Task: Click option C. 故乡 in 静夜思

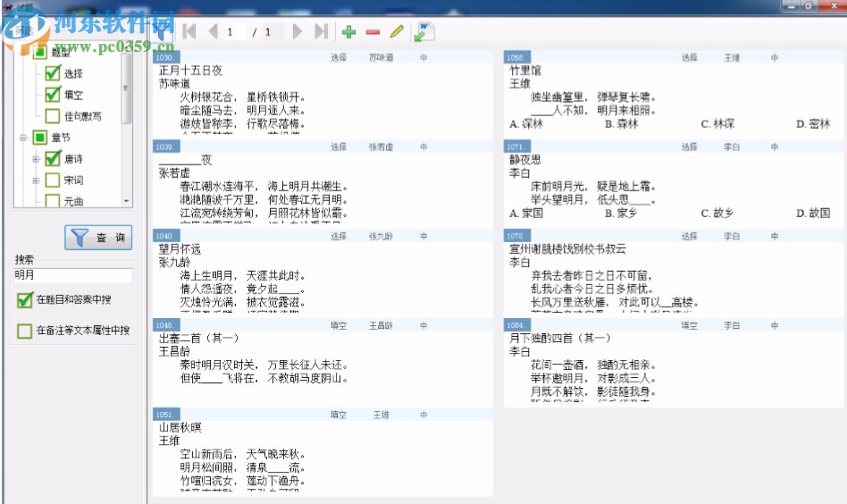Action: click(717, 214)
